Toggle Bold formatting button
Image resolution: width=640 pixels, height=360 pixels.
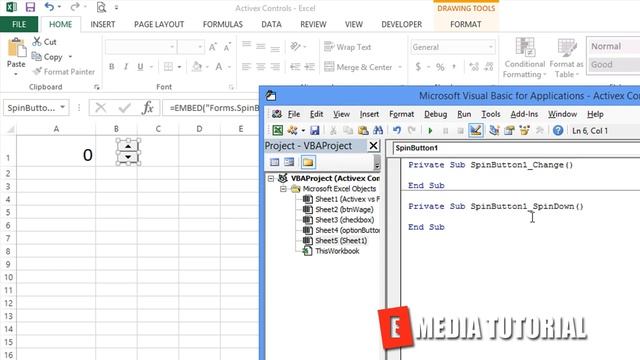(111, 67)
